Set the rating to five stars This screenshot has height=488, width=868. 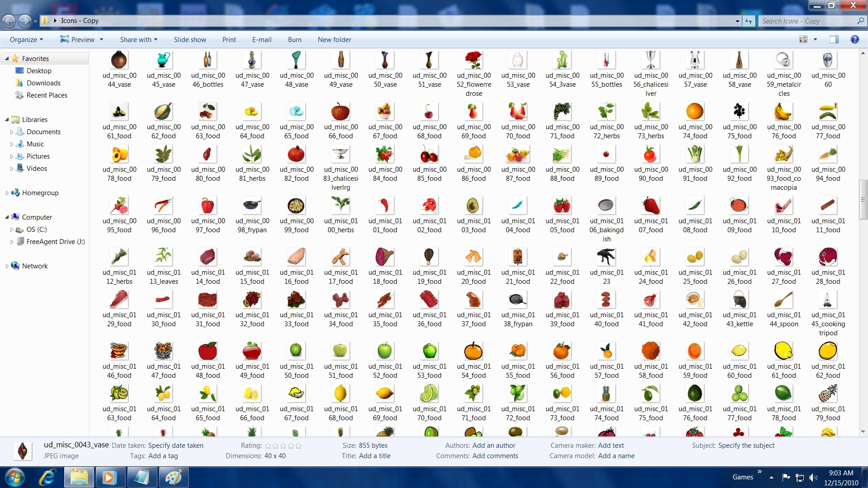pyautogui.click(x=298, y=446)
